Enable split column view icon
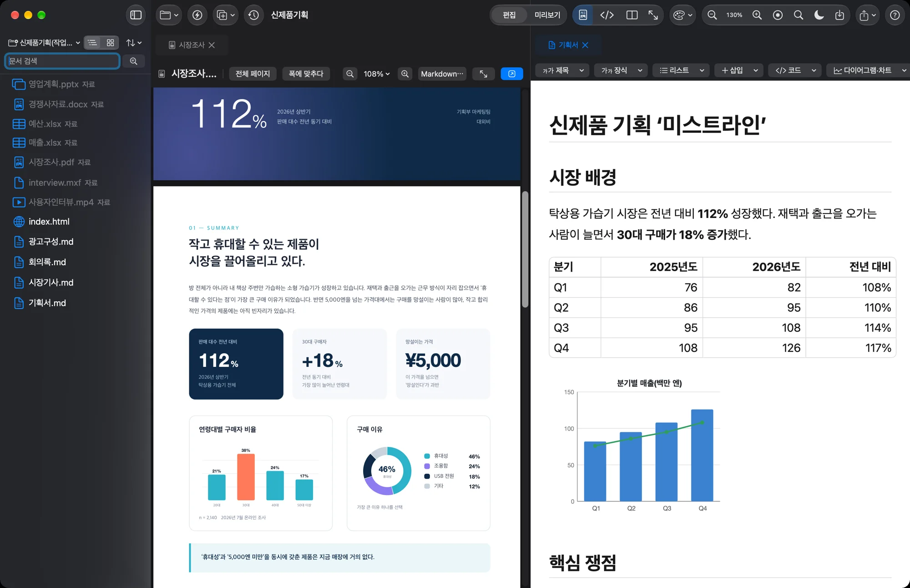Image resolution: width=910 pixels, height=588 pixels. pyautogui.click(x=632, y=15)
